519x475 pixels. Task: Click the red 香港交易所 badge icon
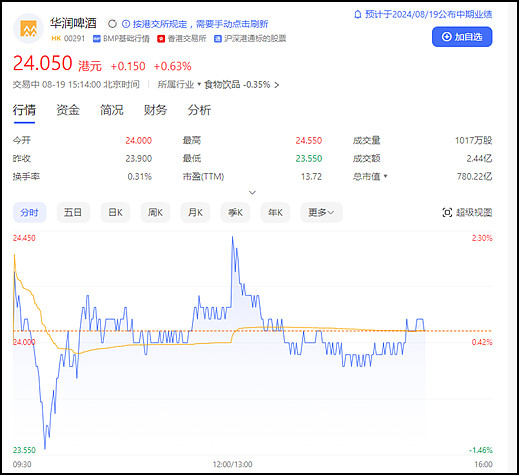click(x=161, y=39)
